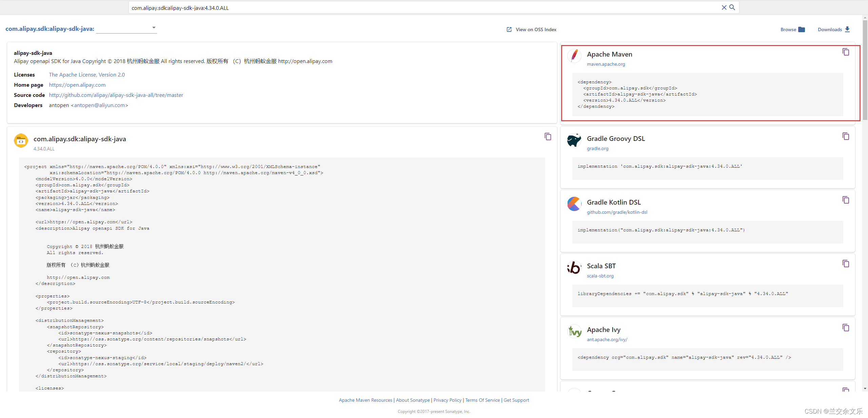Open The Apache License, Version 2.0 link
Image resolution: width=868 pixels, height=418 pixels.
(x=87, y=75)
